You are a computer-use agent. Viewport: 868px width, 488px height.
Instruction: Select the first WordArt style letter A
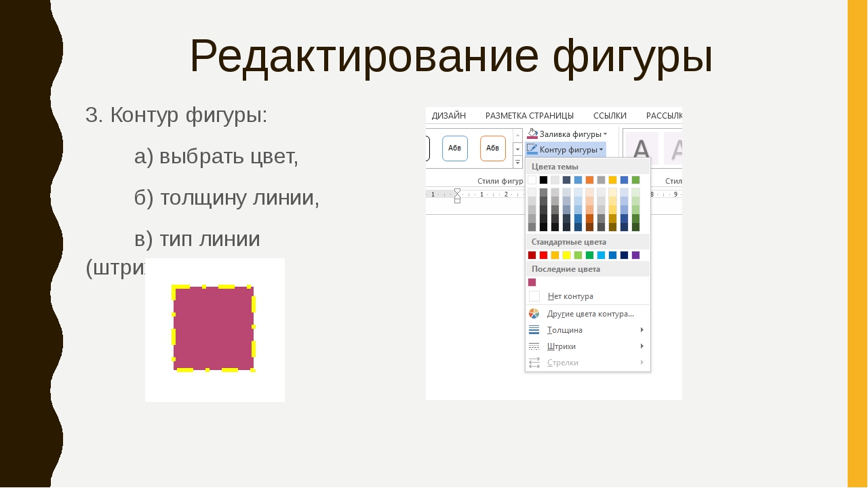(x=642, y=148)
